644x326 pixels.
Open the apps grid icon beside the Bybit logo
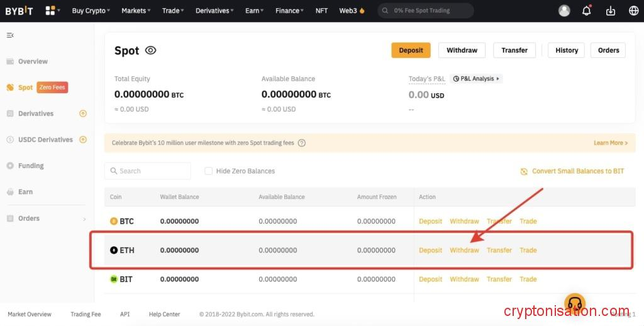coord(51,11)
